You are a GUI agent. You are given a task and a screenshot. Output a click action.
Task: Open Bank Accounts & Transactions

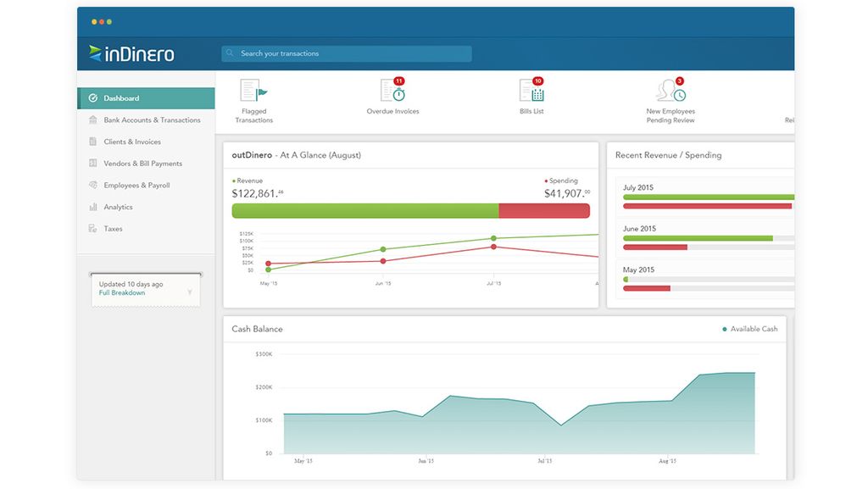tap(146, 120)
